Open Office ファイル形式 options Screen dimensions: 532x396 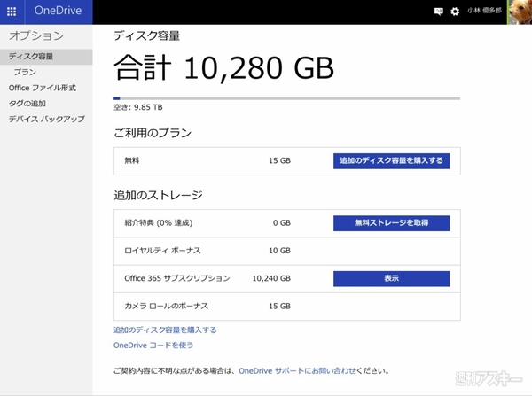(x=42, y=88)
